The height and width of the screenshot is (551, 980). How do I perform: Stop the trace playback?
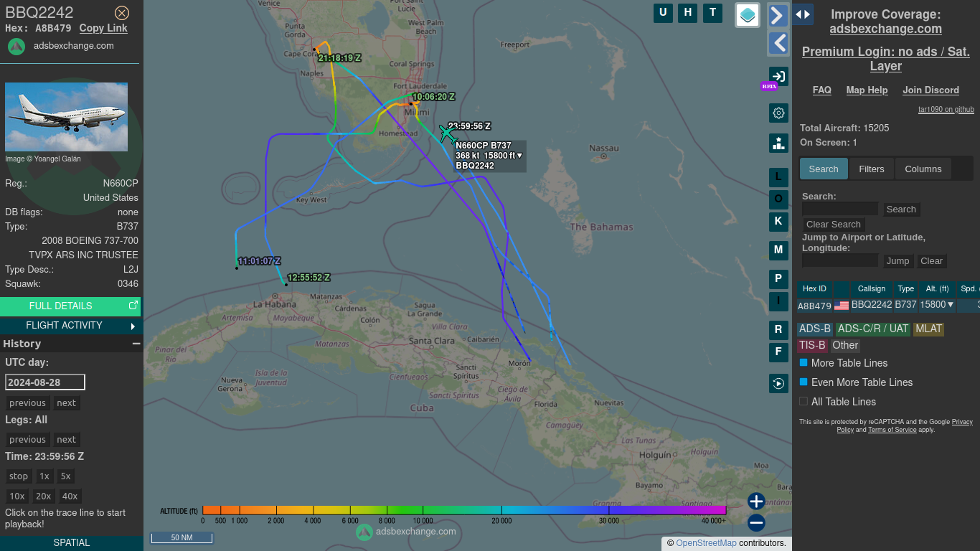pos(19,476)
